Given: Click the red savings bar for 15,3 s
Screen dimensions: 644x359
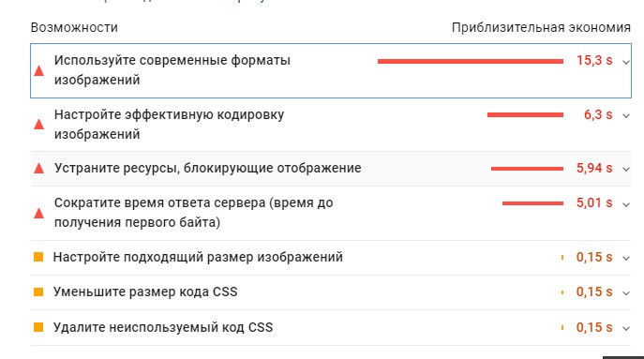Looking at the screenshot, I should 471,61.
